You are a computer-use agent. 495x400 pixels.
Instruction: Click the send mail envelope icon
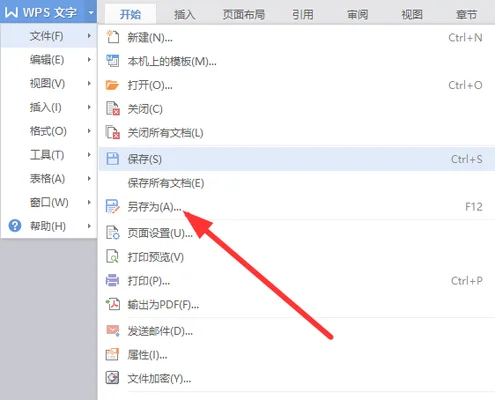tap(113, 330)
